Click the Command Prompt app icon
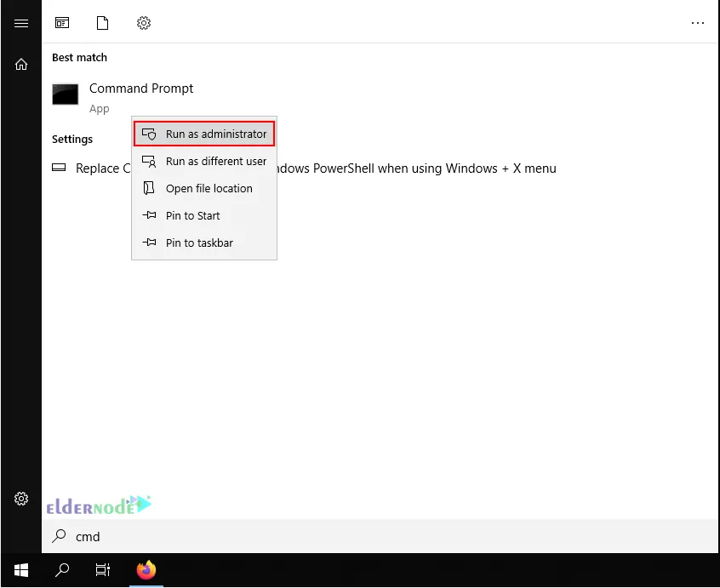The height and width of the screenshot is (588, 720). pos(66,94)
